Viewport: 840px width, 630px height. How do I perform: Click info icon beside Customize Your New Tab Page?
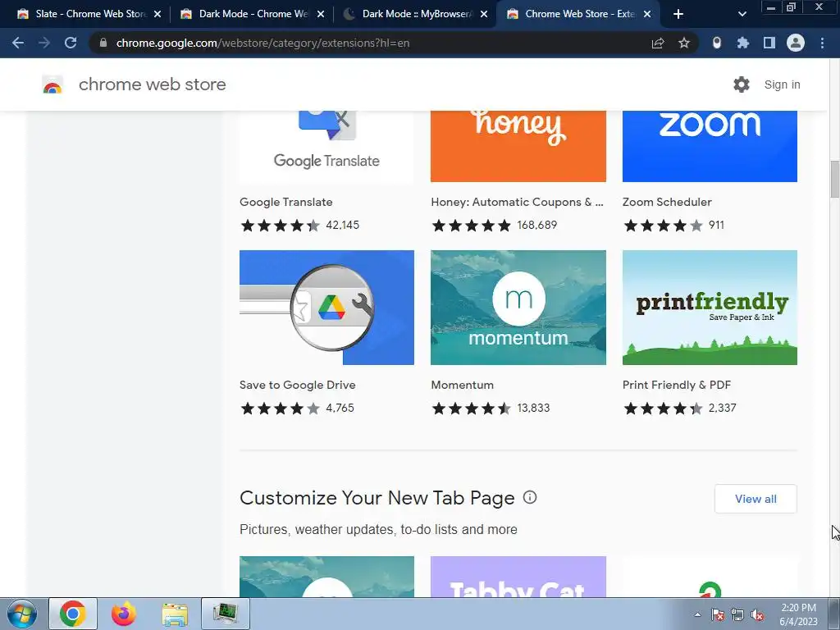tap(530, 497)
